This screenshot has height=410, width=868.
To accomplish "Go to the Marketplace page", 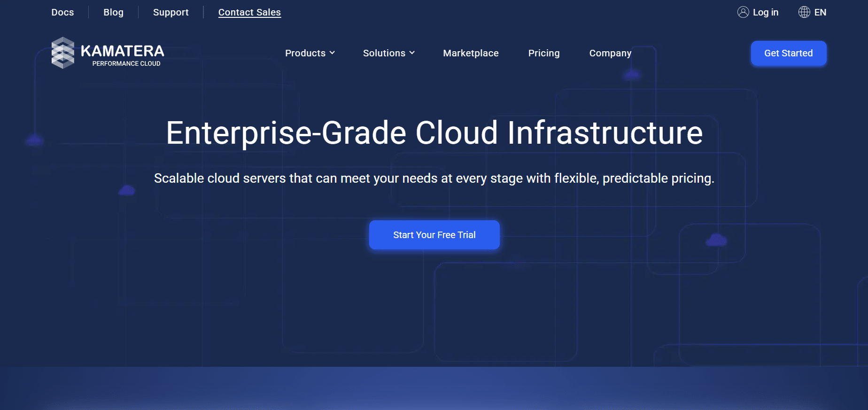I will (471, 53).
